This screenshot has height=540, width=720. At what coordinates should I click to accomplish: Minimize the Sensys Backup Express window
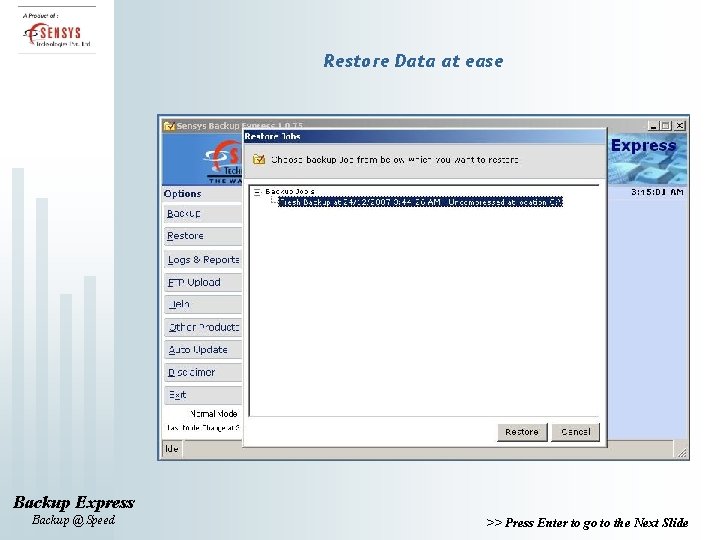(653, 125)
